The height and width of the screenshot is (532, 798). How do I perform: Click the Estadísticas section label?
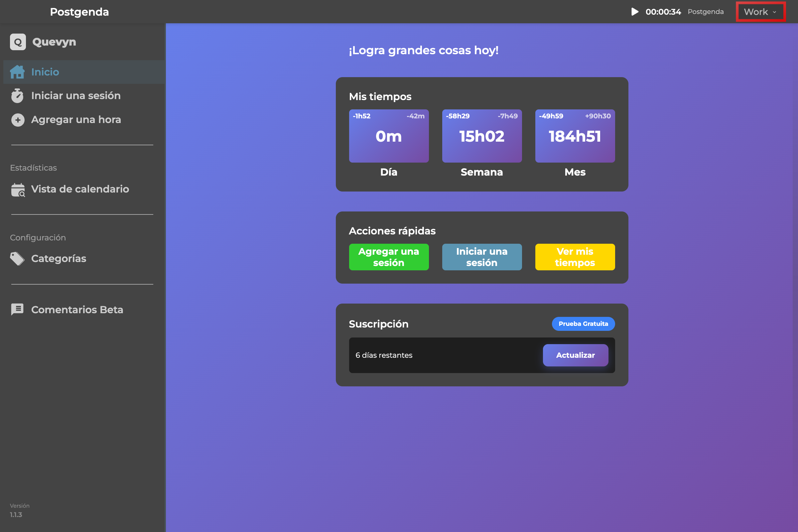click(34, 168)
